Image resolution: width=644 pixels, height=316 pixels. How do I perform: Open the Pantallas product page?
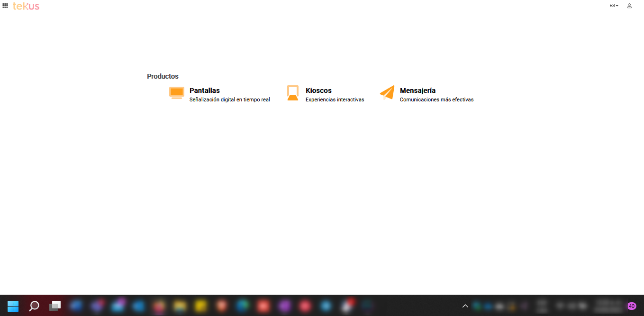pyautogui.click(x=204, y=90)
